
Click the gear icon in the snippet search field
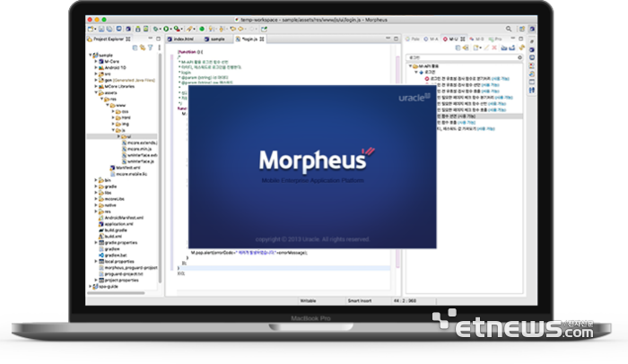pyautogui.click(x=519, y=57)
